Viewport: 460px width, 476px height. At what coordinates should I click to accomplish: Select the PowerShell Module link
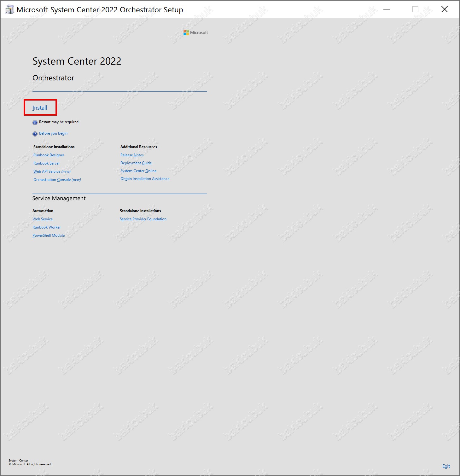(49, 235)
